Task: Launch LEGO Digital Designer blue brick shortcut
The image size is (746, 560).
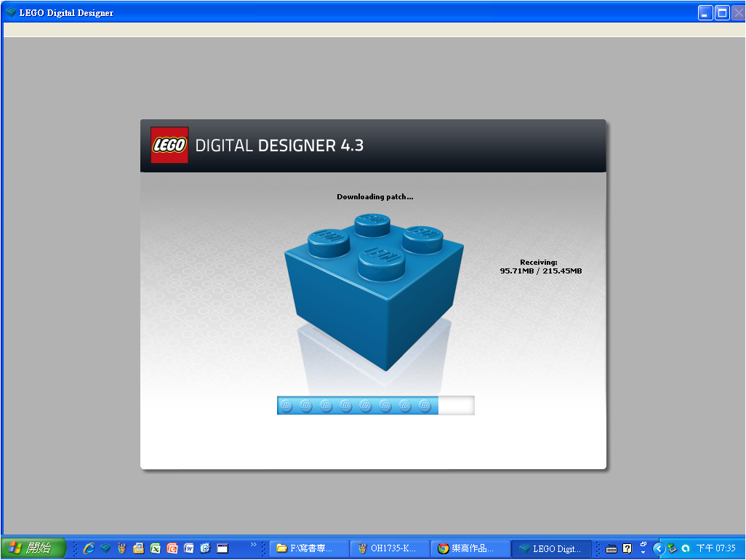Action: pos(105,548)
